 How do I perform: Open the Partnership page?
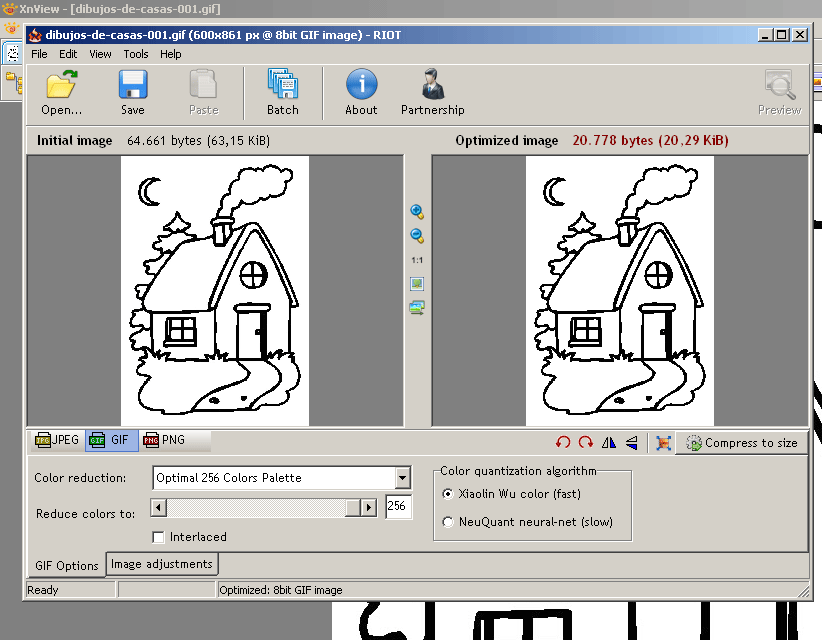(x=432, y=93)
